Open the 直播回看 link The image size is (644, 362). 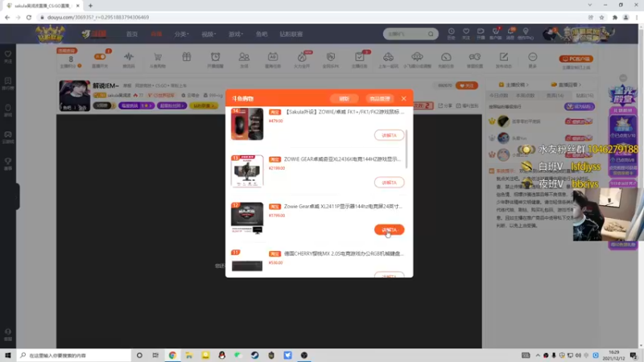[x=566, y=84]
